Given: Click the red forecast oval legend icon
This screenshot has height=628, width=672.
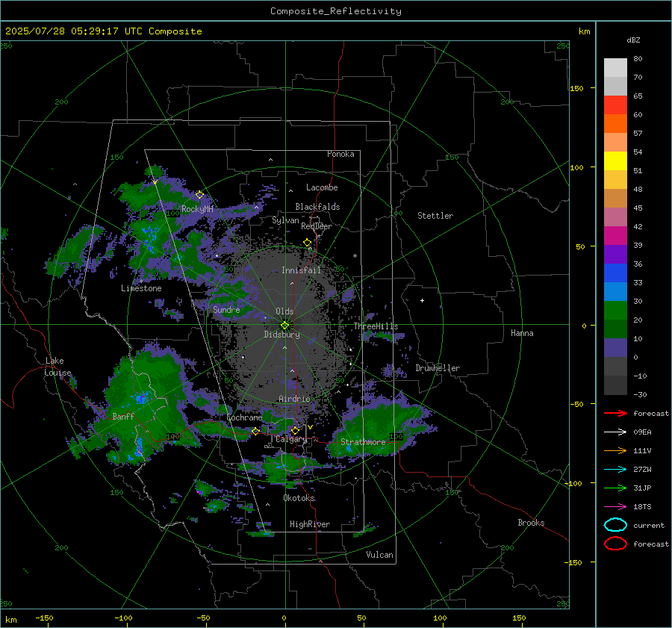Looking at the screenshot, I should 615,544.
